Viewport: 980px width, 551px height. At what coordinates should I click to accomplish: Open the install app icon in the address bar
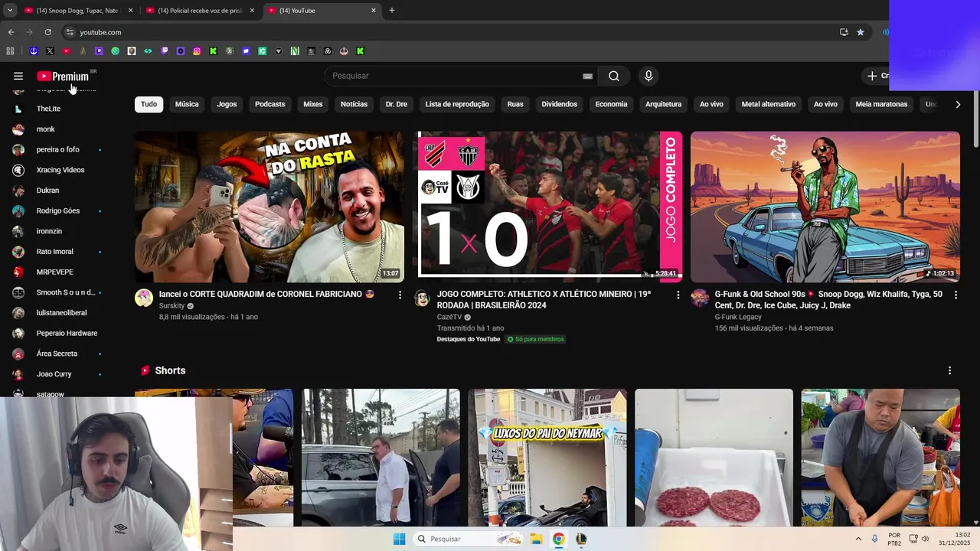(844, 32)
